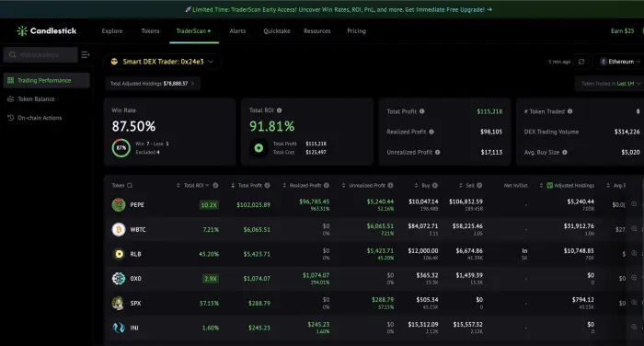
Task: Click the refresh data icon
Action: click(x=581, y=62)
